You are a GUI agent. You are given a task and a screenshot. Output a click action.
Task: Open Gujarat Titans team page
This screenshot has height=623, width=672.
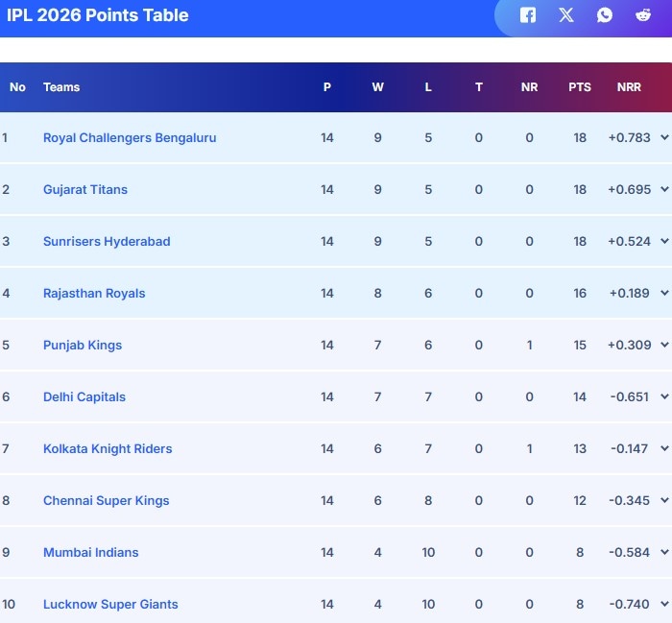(x=85, y=190)
